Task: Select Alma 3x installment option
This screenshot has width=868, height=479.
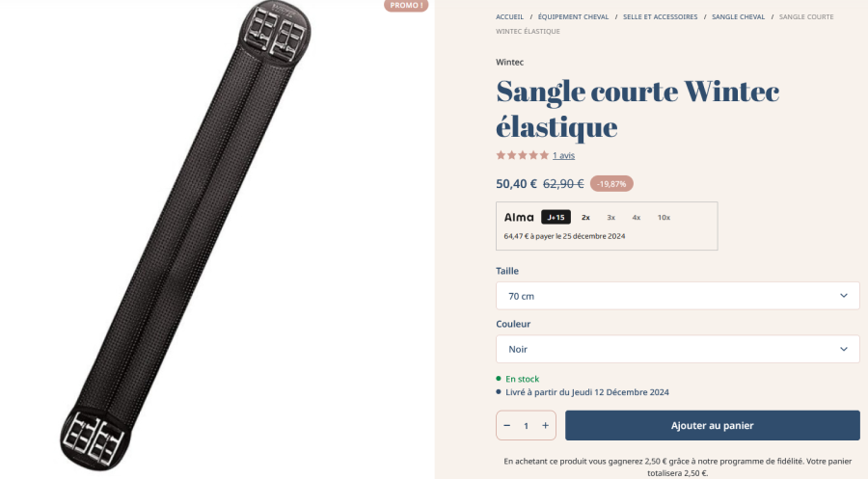Action: (611, 218)
